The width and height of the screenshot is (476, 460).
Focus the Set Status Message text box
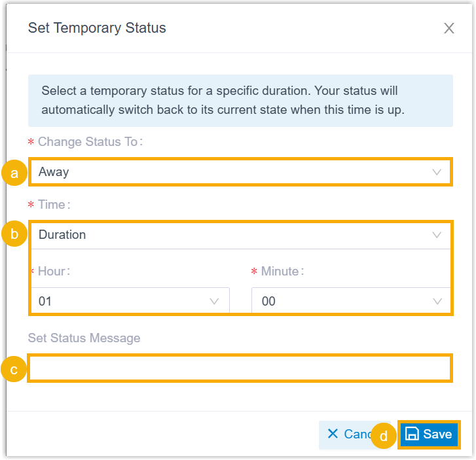pos(240,368)
